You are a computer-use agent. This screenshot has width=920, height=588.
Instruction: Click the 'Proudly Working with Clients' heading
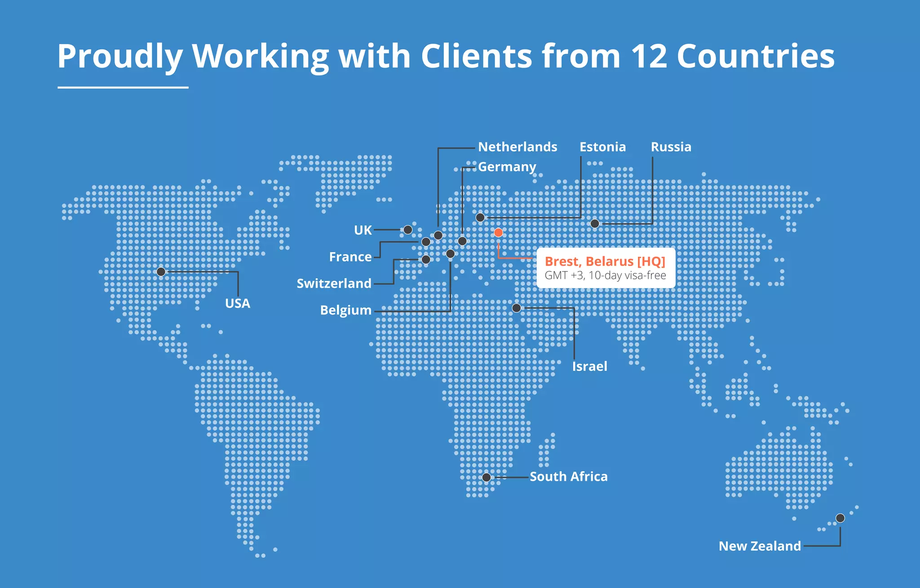click(446, 56)
